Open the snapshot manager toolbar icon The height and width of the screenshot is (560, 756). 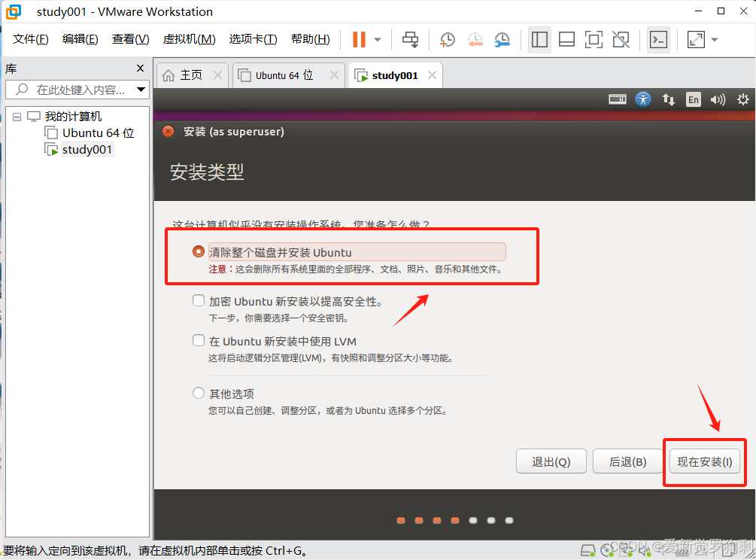point(502,40)
